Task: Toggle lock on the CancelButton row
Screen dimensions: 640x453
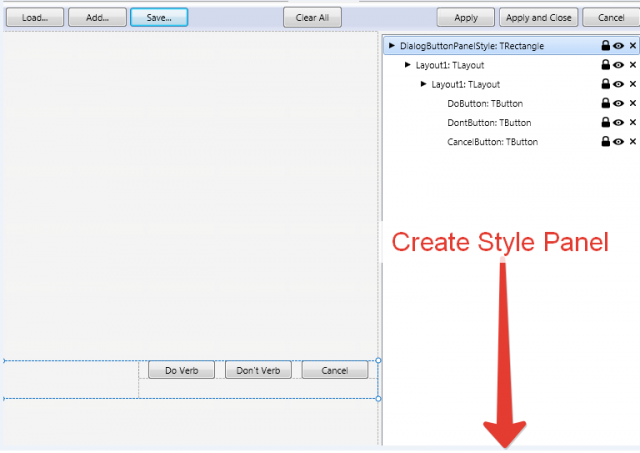Action: coord(606,141)
